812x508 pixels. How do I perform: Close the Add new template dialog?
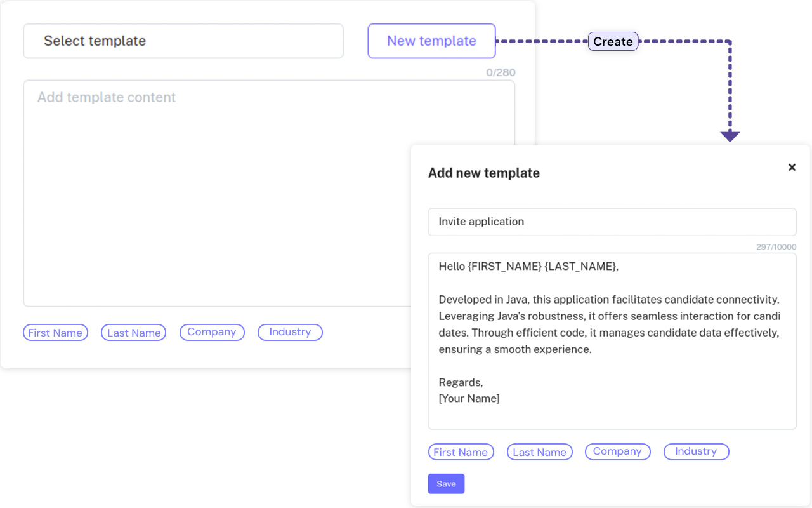pyautogui.click(x=792, y=168)
